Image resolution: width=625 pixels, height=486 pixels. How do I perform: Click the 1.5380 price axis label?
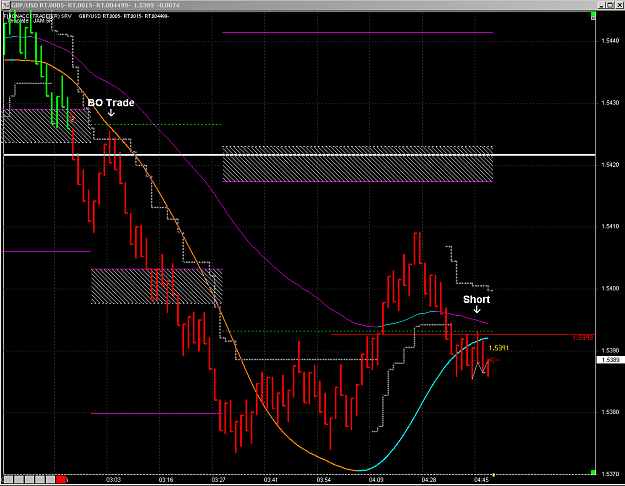coord(610,412)
